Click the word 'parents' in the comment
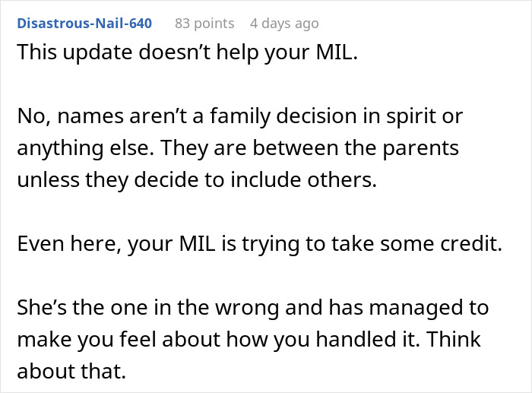This screenshot has height=393, width=532. (x=421, y=149)
